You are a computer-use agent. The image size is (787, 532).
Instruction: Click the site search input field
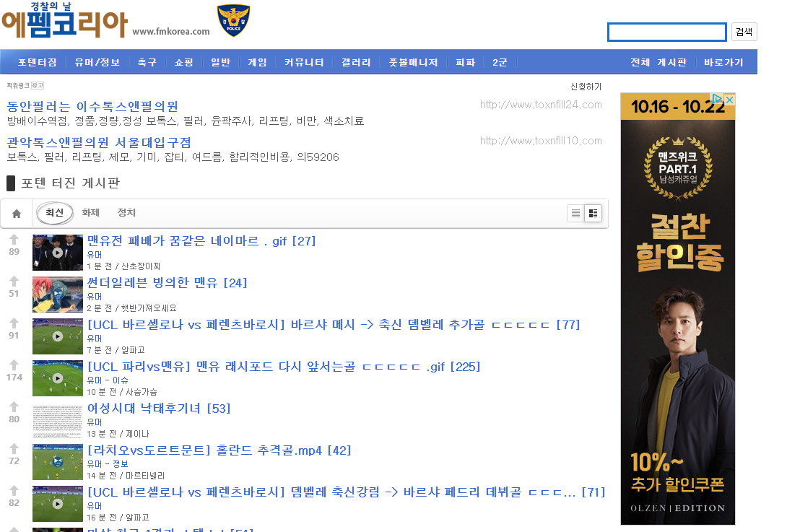(x=667, y=32)
